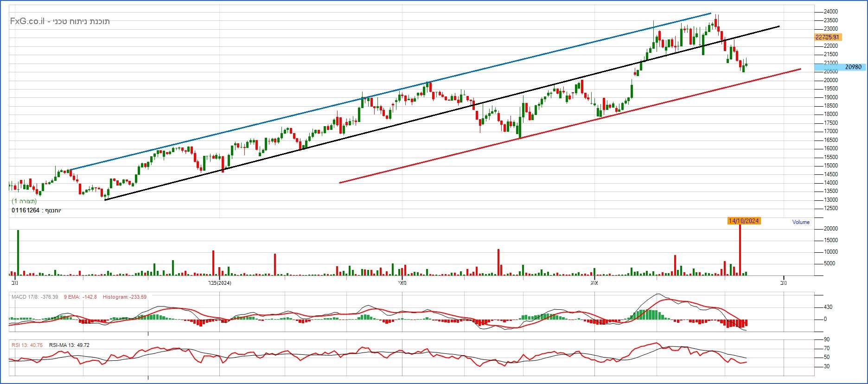Click the 19500 price axis label

(x=830, y=89)
